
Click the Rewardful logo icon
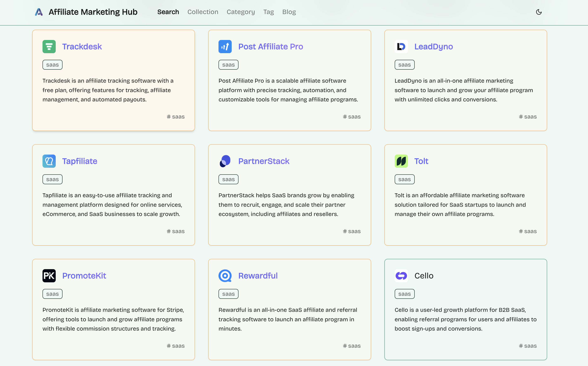point(225,276)
